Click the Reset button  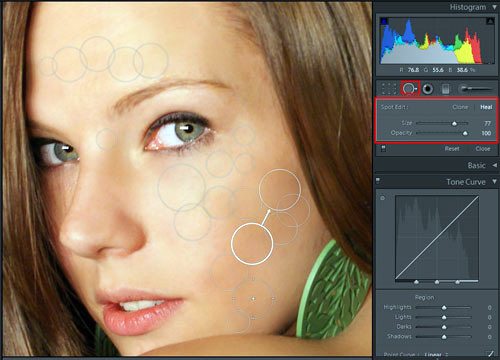point(452,149)
